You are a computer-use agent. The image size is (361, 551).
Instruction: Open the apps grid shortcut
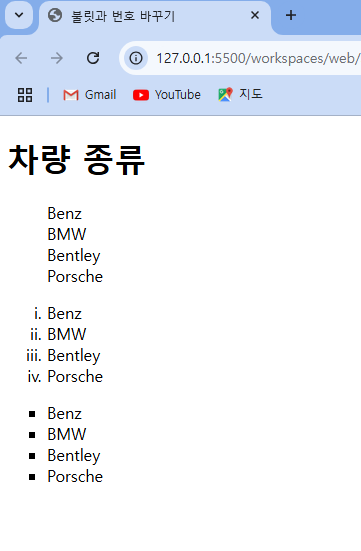tap(25, 95)
